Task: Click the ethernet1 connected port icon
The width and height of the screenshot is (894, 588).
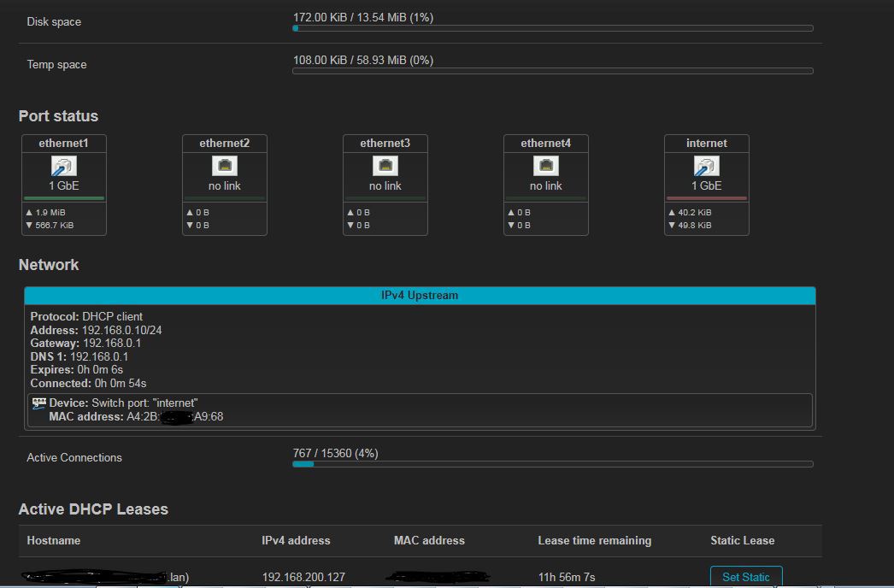Action: click(x=64, y=166)
